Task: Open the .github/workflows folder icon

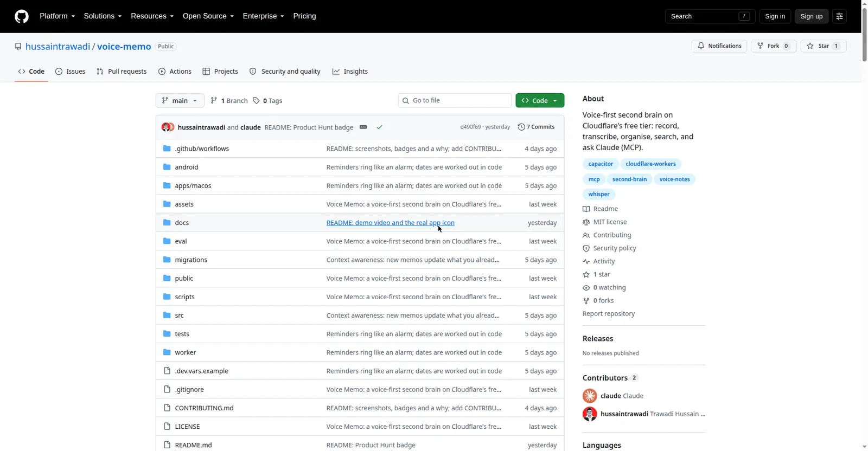Action: [167, 149]
